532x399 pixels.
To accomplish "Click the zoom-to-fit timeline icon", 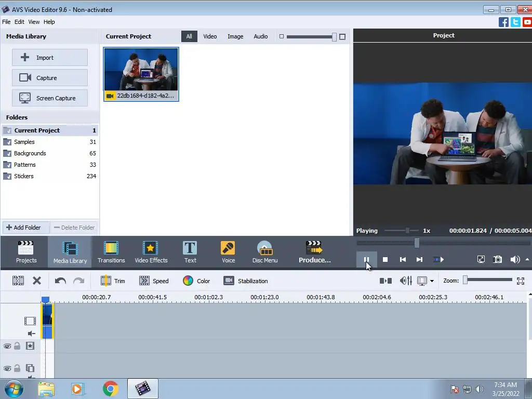I will click(521, 281).
